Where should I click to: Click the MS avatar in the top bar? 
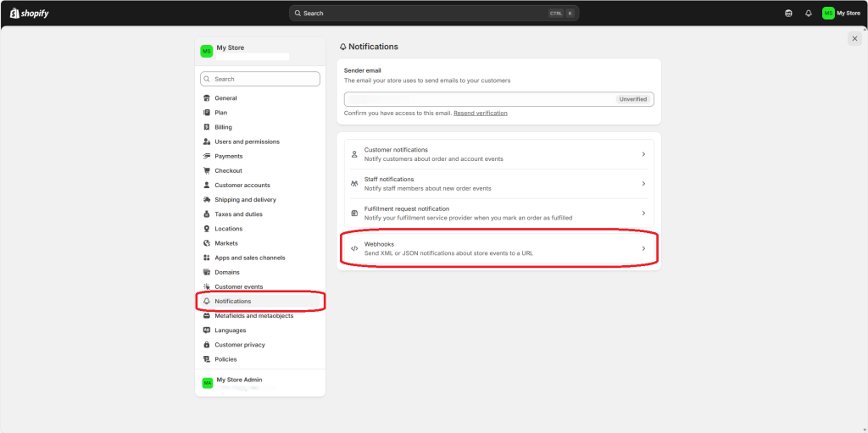(x=828, y=14)
